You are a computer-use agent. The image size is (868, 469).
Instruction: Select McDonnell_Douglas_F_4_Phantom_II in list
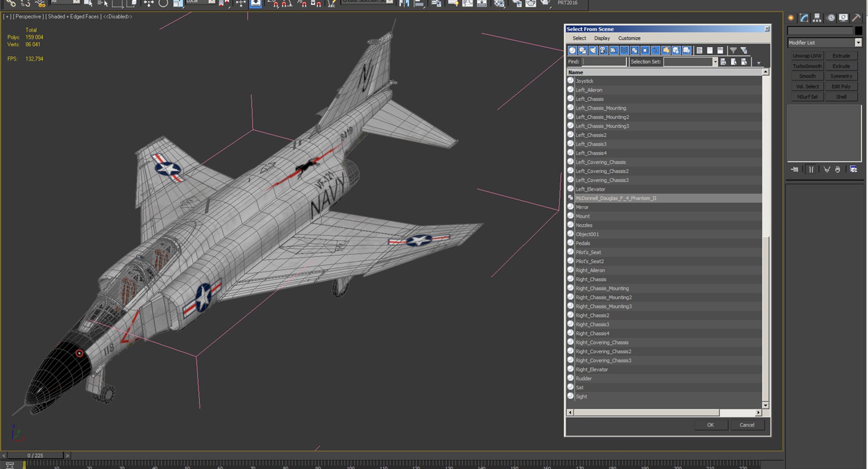coord(665,198)
